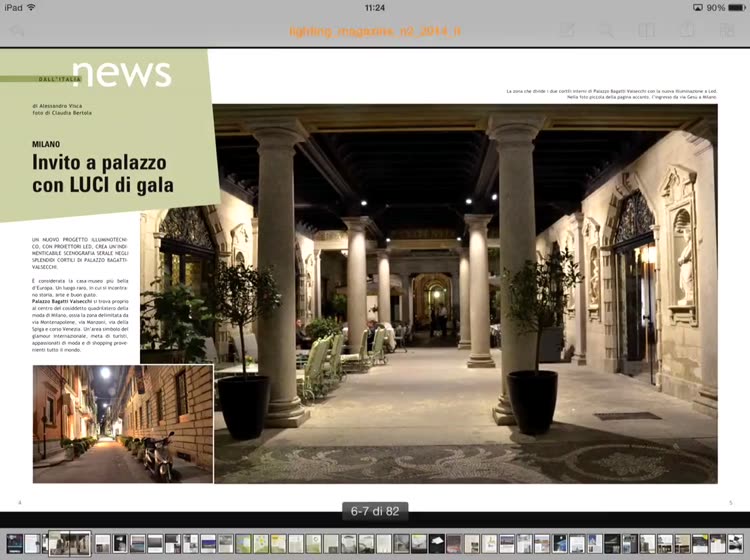Tap the status bar clock showing 11:24
This screenshot has width=750, height=560.
click(375, 7)
